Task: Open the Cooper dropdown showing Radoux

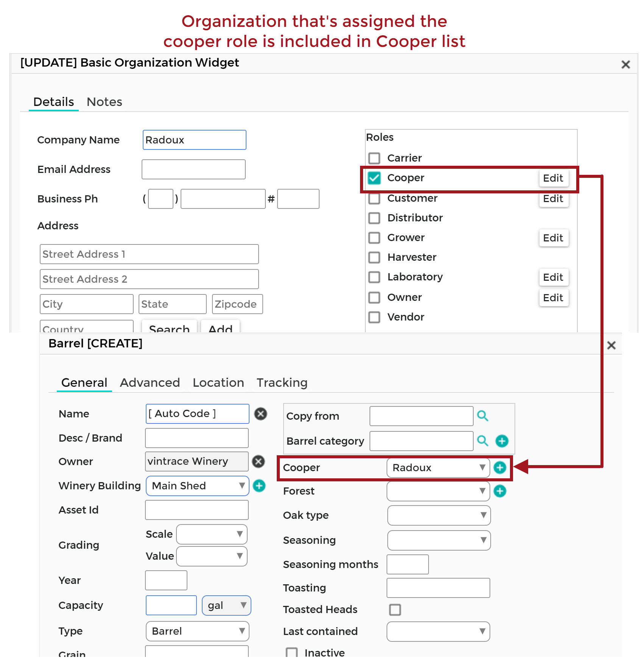Action: (x=438, y=468)
